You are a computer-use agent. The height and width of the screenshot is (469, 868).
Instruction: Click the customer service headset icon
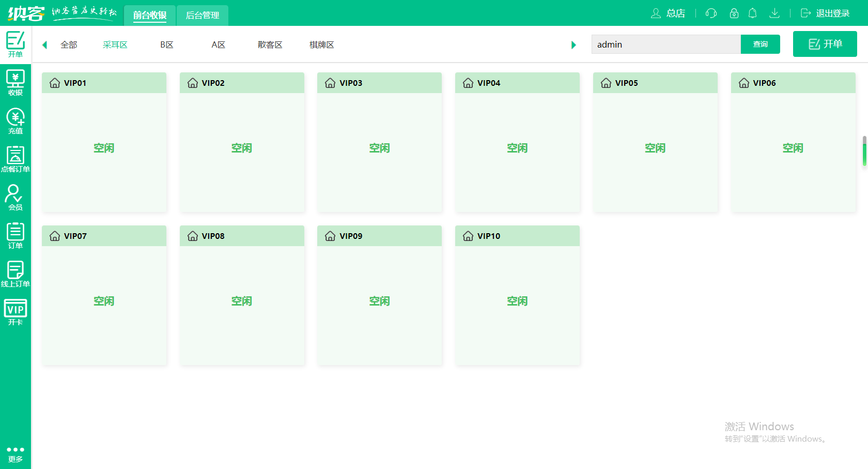coord(711,13)
